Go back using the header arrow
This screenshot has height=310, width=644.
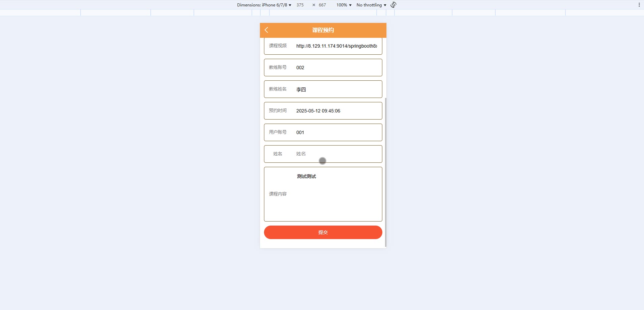(x=266, y=30)
